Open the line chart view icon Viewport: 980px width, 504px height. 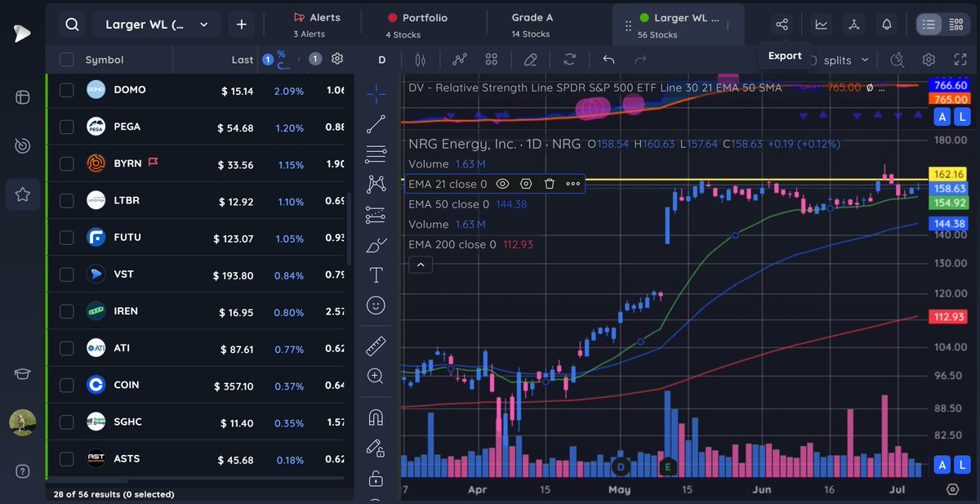point(822,25)
